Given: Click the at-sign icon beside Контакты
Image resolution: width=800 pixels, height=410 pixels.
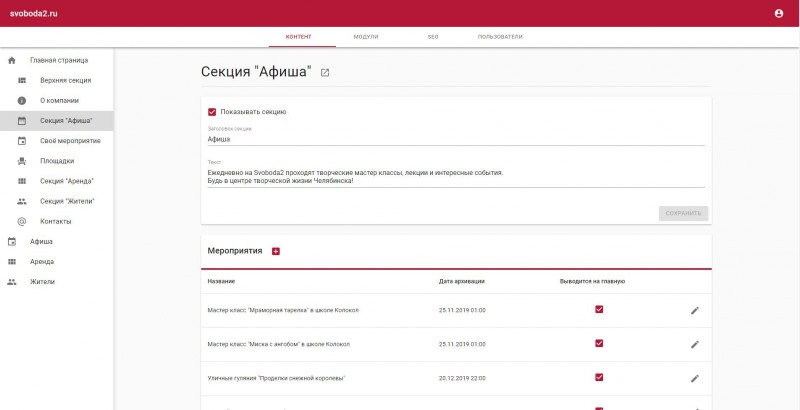Looking at the screenshot, I should 22,221.
